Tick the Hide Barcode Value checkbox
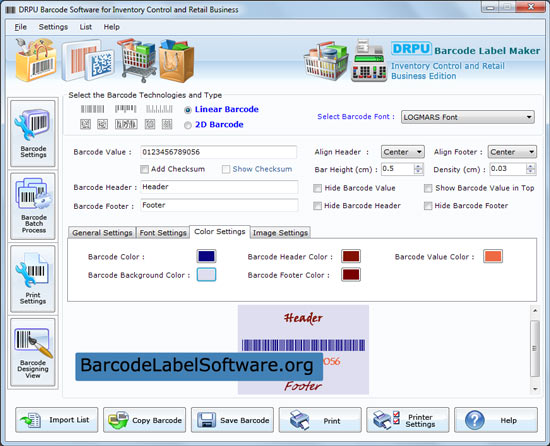The width and height of the screenshot is (550, 446). [317, 188]
